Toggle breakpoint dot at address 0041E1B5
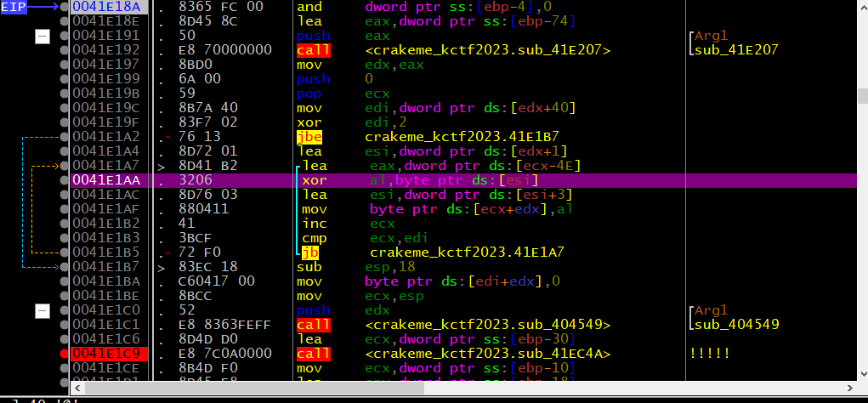Screen dimensions: 868x403 click(x=65, y=253)
